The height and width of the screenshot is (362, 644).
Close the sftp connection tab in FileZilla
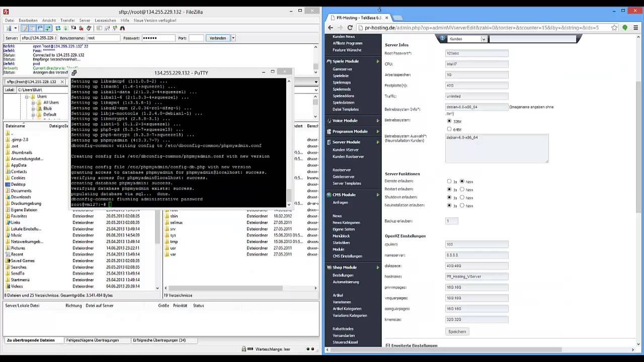coord(62,81)
